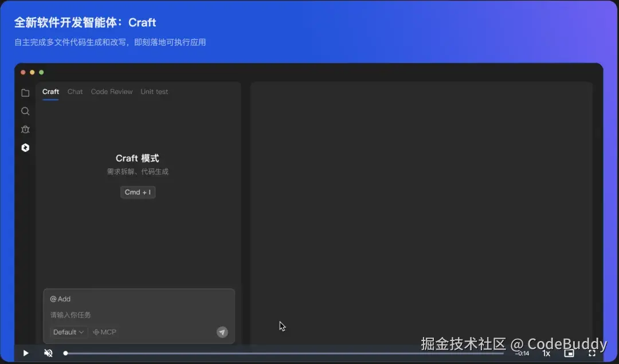Switch to the Chat tab
The height and width of the screenshot is (364, 619).
point(75,92)
